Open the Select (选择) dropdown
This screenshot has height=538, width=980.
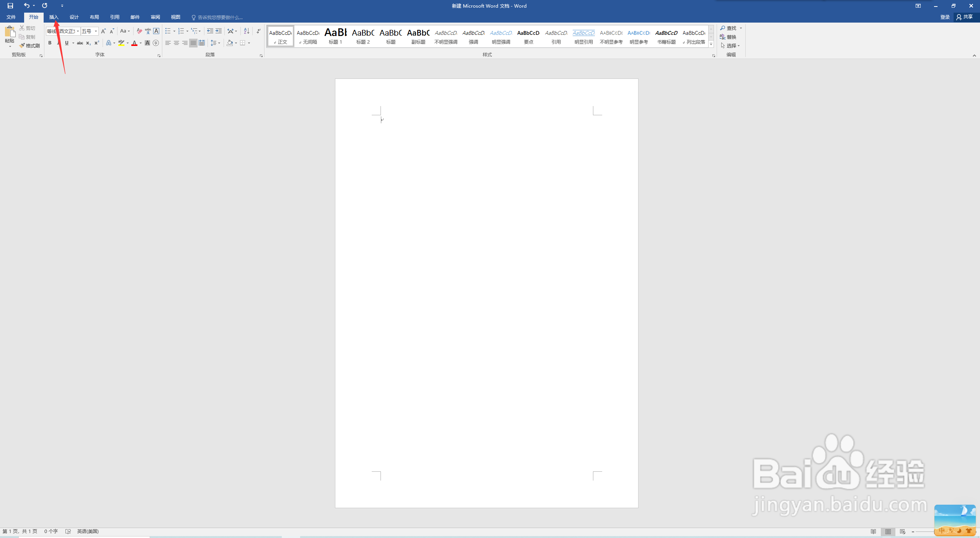click(x=730, y=46)
